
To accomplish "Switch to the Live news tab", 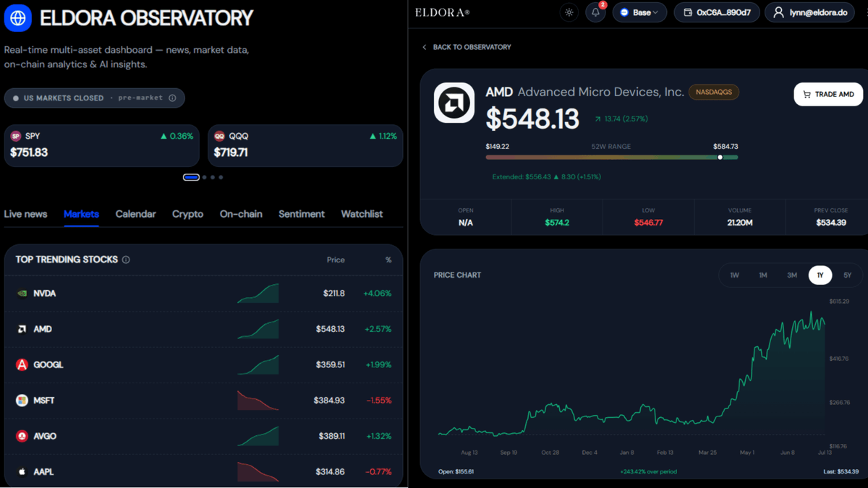I will tap(25, 214).
